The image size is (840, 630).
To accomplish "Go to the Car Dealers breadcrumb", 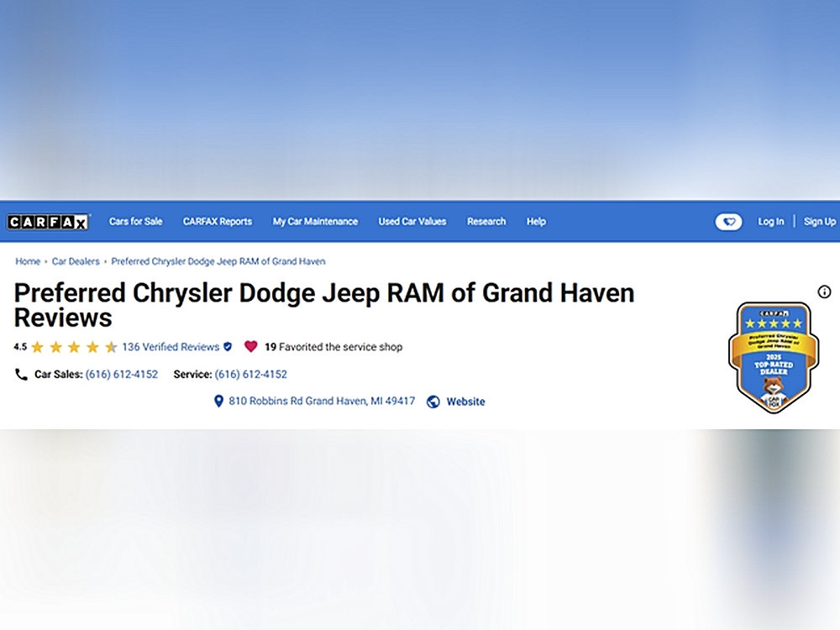I will pyautogui.click(x=76, y=261).
